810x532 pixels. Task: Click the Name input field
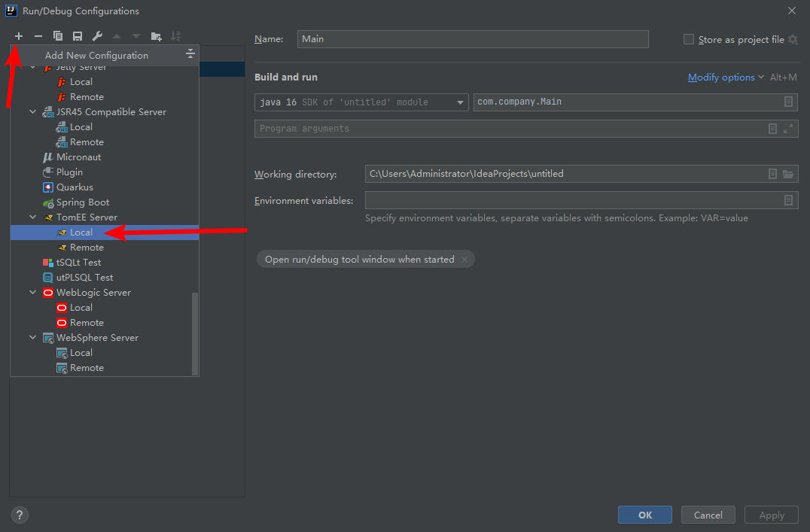click(473, 39)
